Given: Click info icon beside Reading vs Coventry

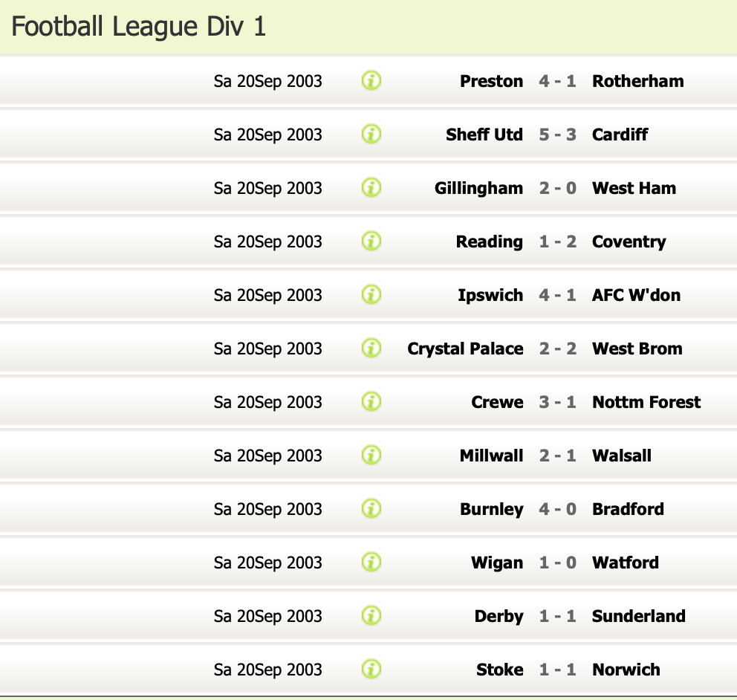Looking at the screenshot, I should pos(371,241).
